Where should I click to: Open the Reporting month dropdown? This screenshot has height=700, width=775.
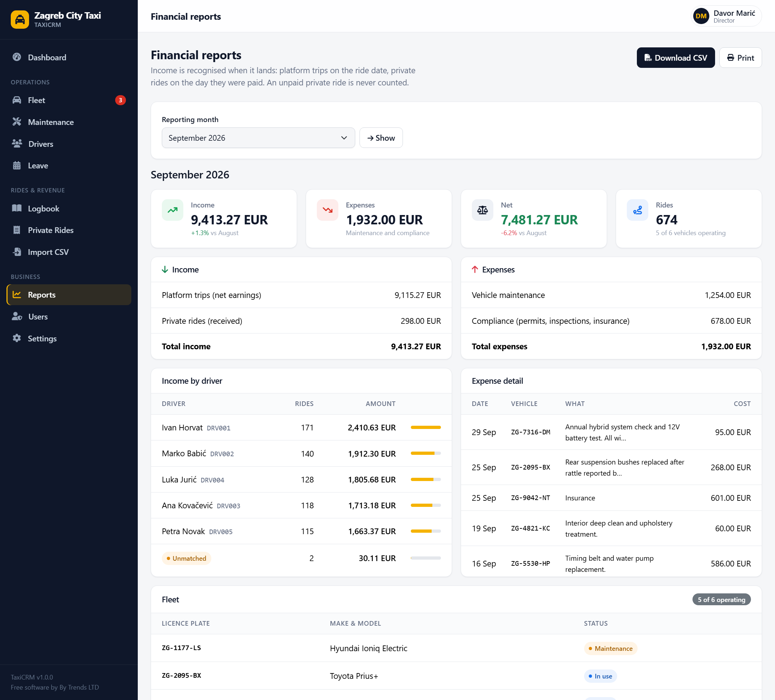258,138
